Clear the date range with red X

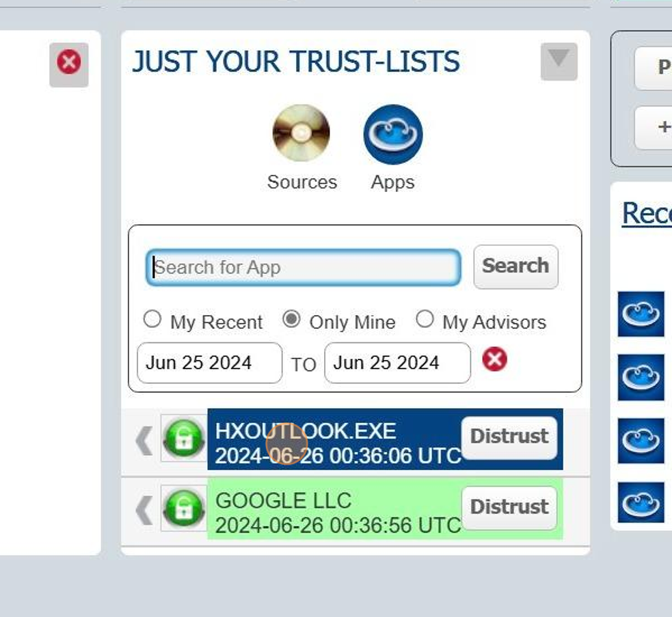[494, 359]
